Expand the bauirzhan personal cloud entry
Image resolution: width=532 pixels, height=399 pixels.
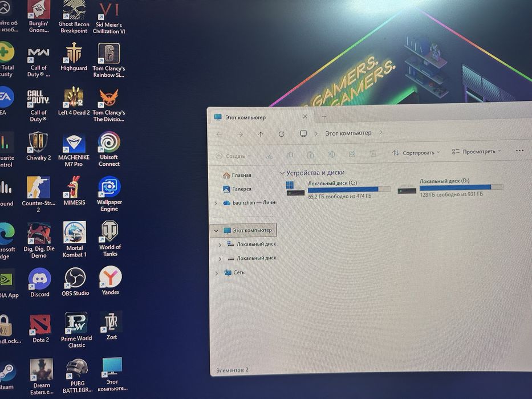point(216,203)
